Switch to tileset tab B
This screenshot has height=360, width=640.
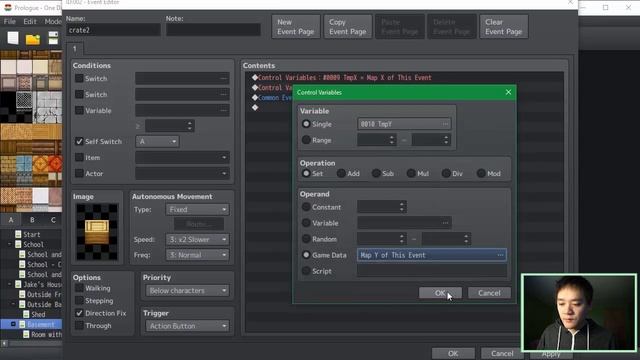click(32, 220)
